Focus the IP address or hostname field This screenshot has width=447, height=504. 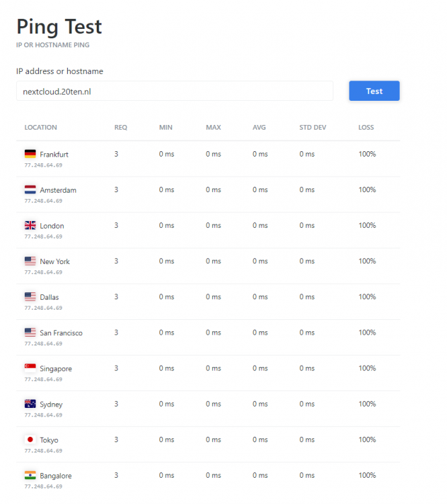(x=175, y=91)
